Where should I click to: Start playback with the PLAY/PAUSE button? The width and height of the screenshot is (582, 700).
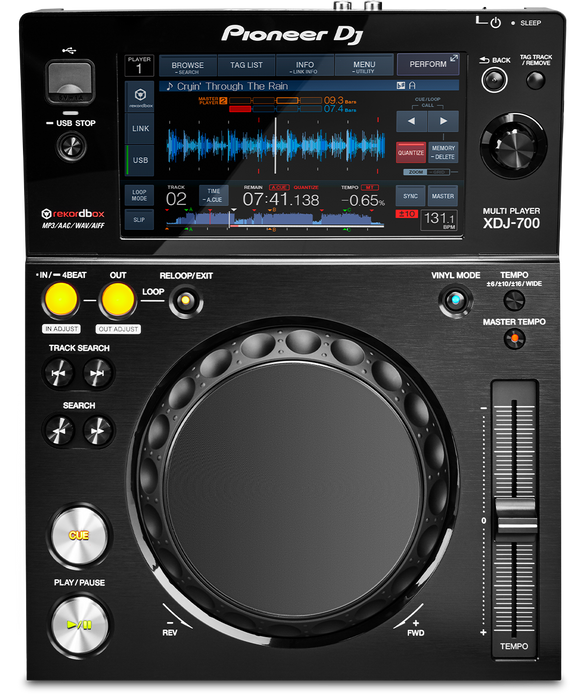(79, 625)
